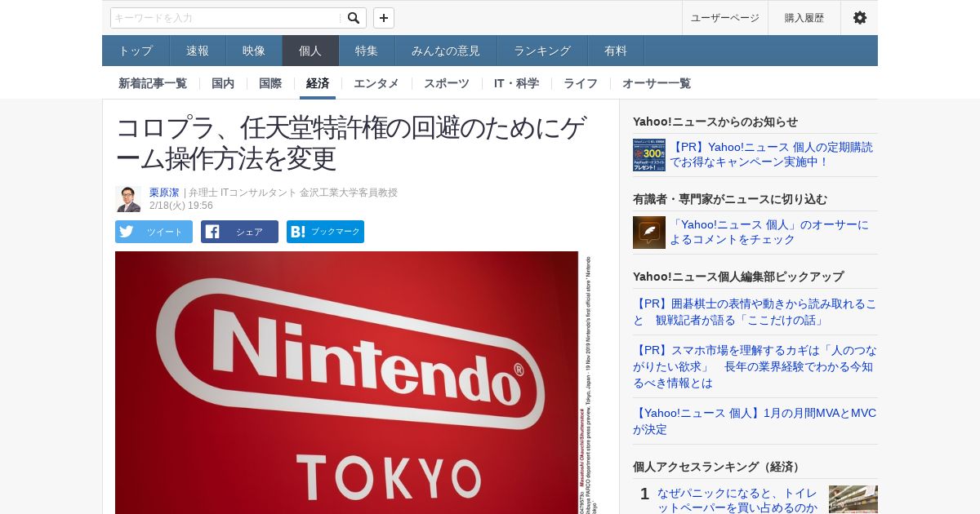Viewport: 980px width, 514px height.
Task: Open PR link about 定期購読 campaign
Action: click(x=772, y=154)
